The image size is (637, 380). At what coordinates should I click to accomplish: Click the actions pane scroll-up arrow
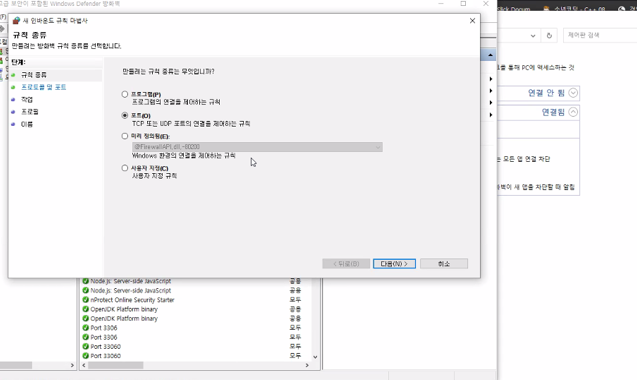[490, 55]
